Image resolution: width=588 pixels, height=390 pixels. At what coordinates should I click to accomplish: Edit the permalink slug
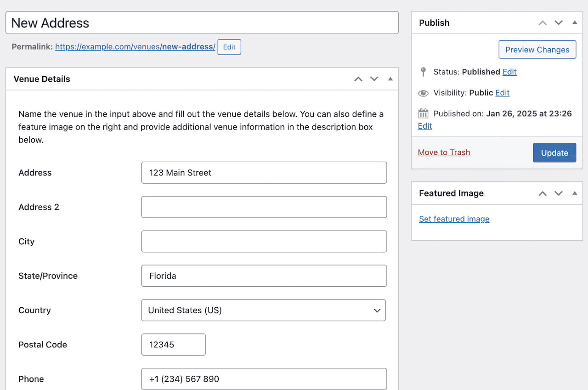point(229,47)
